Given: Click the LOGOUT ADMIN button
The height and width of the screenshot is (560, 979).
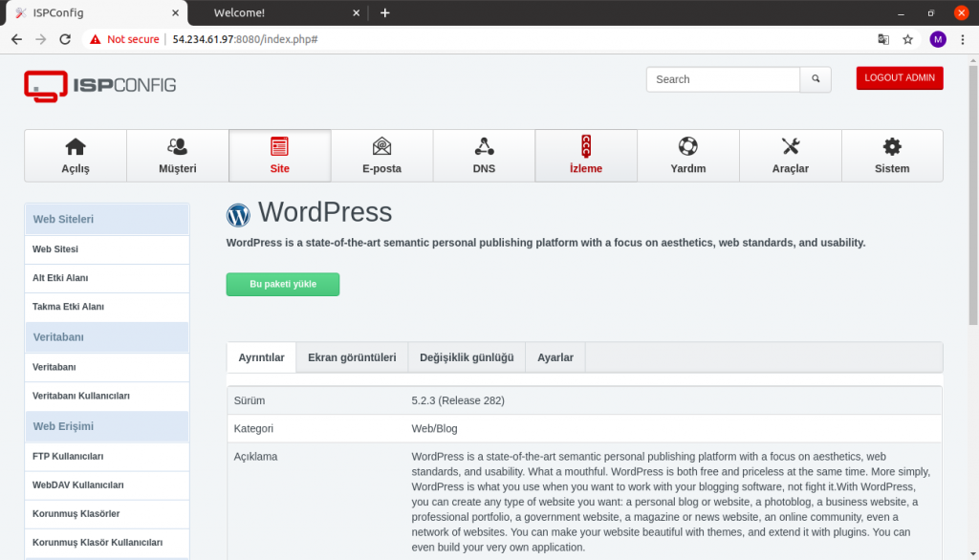Looking at the screenshot, I should (x=900, y=78).
